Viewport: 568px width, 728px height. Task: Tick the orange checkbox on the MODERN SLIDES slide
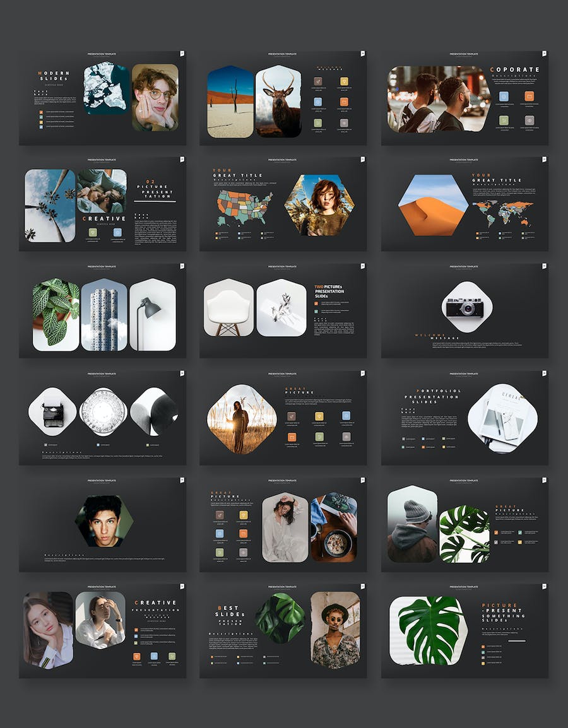point(41,112)
